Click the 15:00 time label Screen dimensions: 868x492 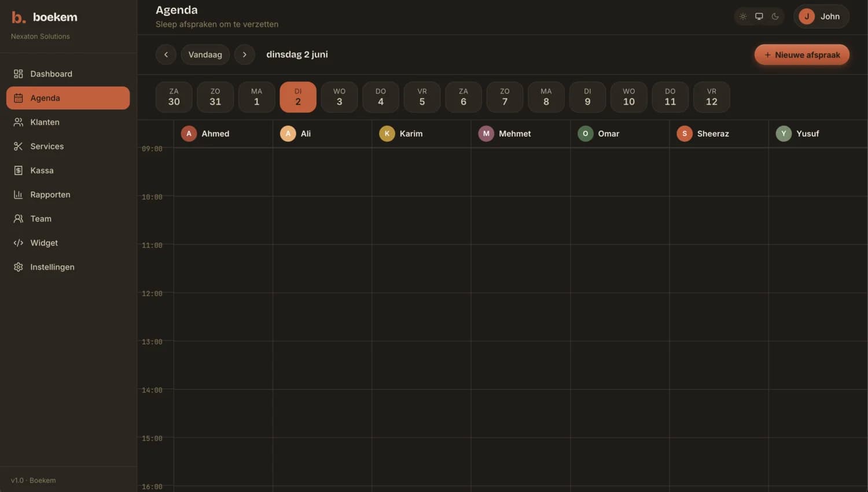[x=152, y=439]
